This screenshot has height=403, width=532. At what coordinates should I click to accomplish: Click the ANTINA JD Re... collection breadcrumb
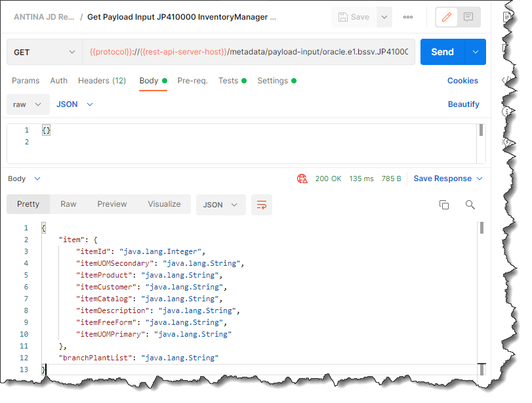(x=44, y=17)
